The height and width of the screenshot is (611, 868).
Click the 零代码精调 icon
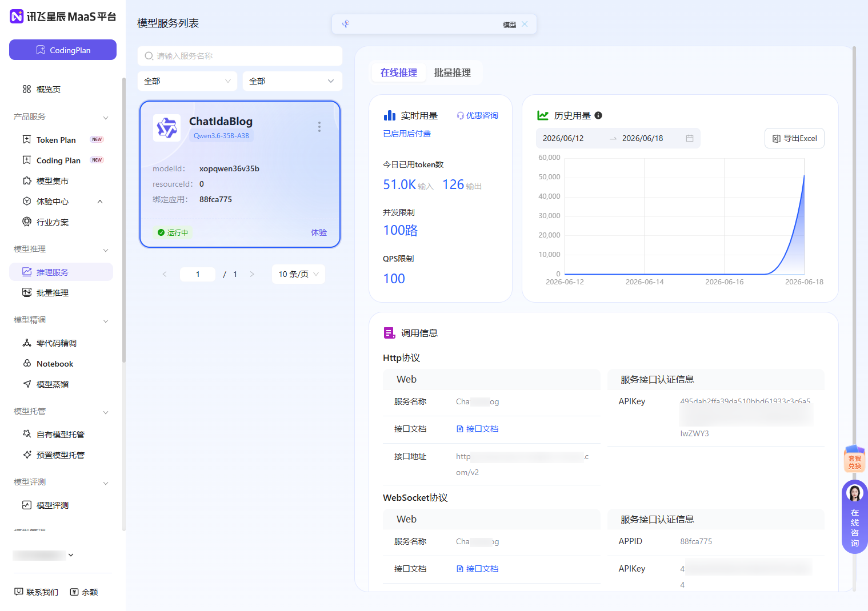pyautogui.click(x=27, y=343)
